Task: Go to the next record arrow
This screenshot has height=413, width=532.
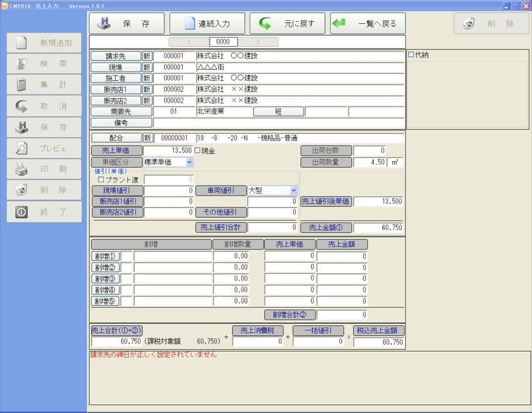Action: (x=257, y=42)
